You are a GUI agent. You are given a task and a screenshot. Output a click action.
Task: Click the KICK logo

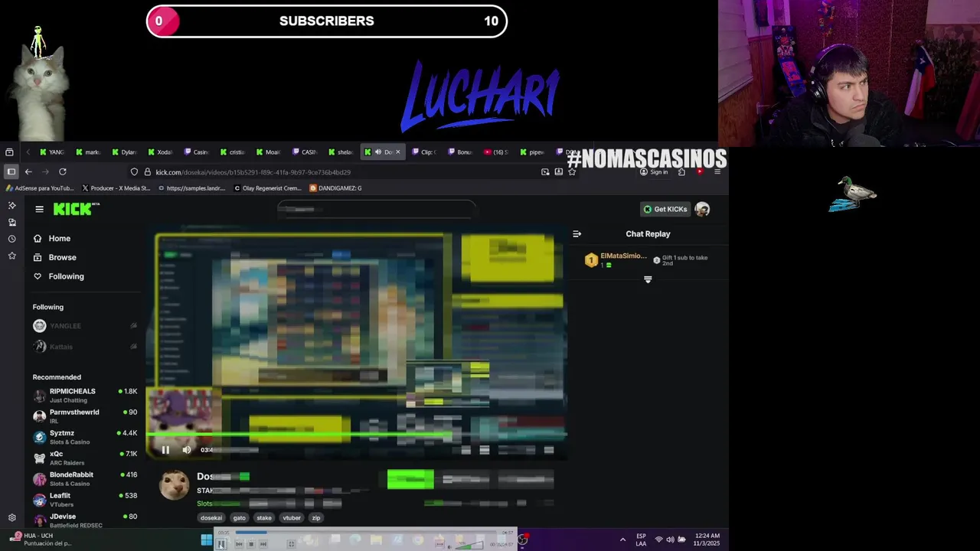pos(76,209)
